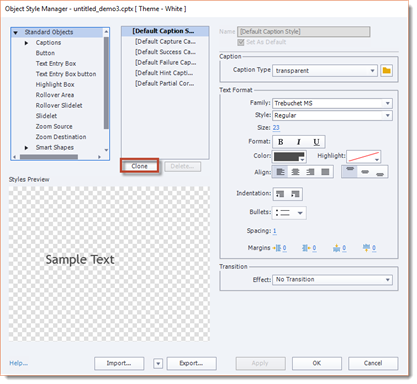Image resolution: width=417 pixels, height=384 pixels.
Task: Toggle Bold text format
Action: 281,142
